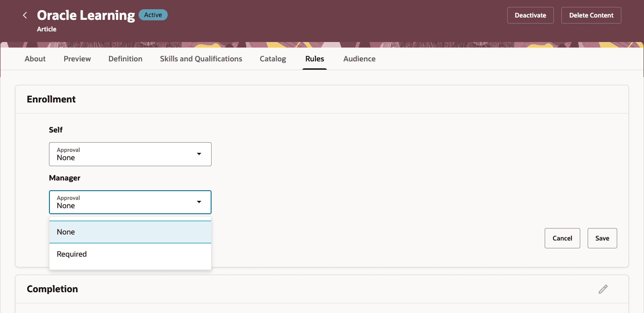Choose Required from the approval options

click(130, 254)
